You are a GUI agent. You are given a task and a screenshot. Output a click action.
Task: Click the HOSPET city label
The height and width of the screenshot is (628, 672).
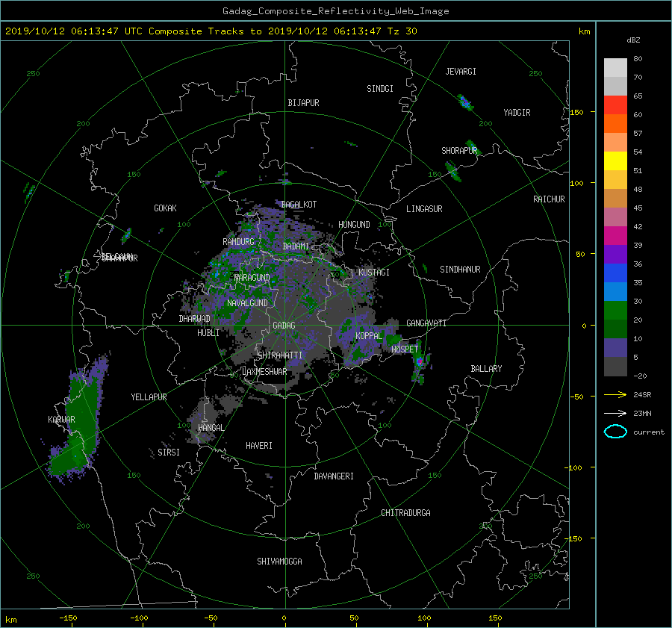pyautogui.click(x=405, y=349)
